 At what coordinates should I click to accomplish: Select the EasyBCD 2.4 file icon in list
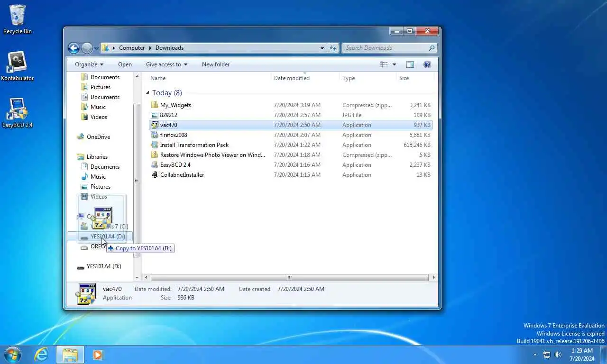pyautogui.click(x=154, y=165)
